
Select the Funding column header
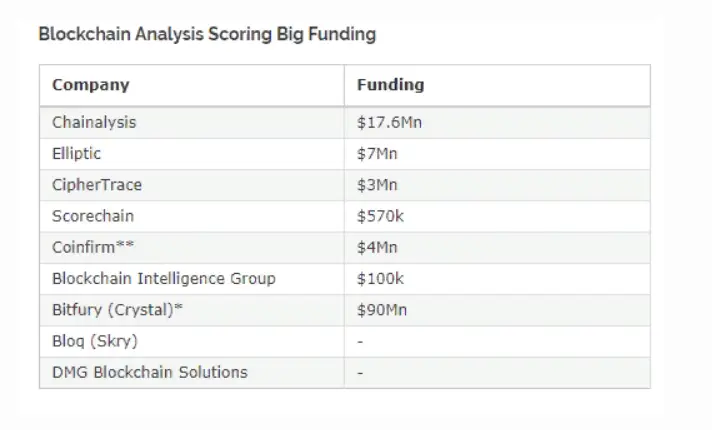click(391, 85)
